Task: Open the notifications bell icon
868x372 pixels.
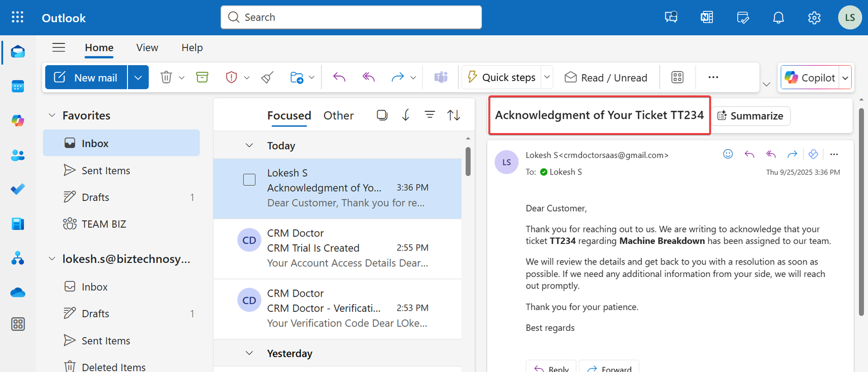Action: coord(778,18)
